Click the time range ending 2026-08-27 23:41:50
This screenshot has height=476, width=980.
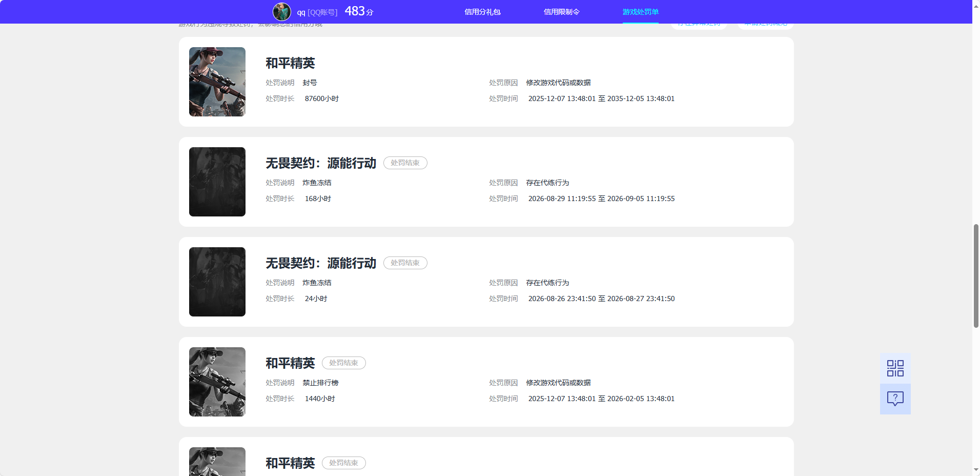[601, 299]
